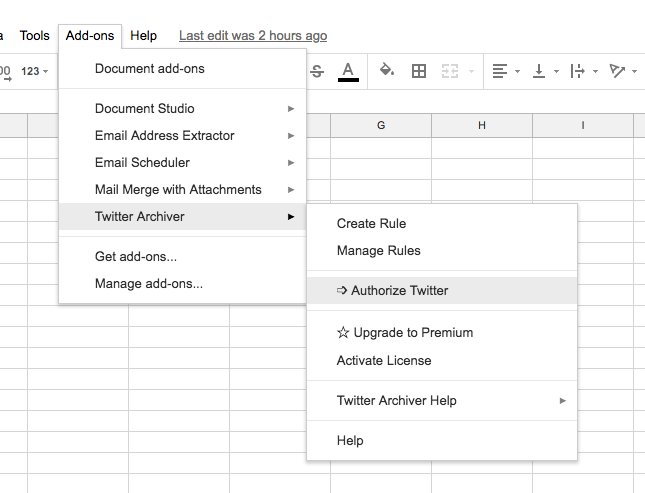Image resolution: width=645 pixels, height=493 pixels.
Task: Click the strikethrough formatting icon
Action: click(317, 71)
